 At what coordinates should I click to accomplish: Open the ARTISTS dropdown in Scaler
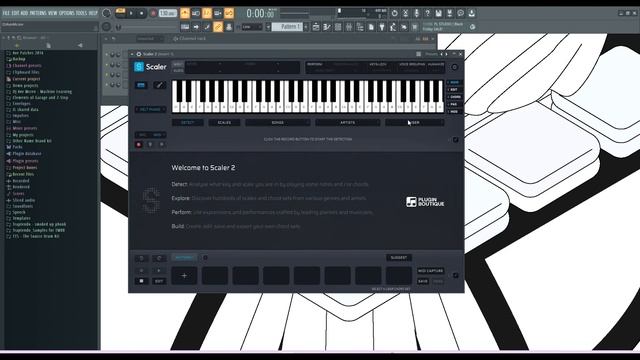pyautogui.click(x=348, y=122)
